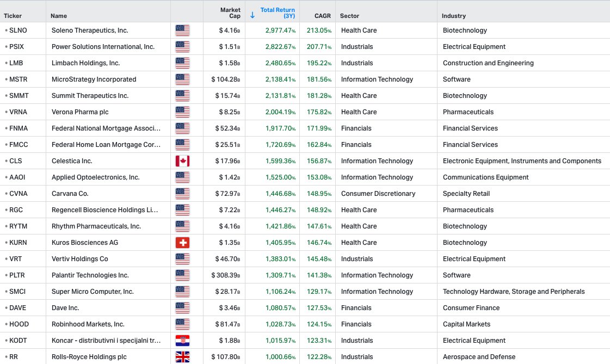Screen dimensions: 610x364
Task: Open the MSTR ticker
Action: point(19,79)
